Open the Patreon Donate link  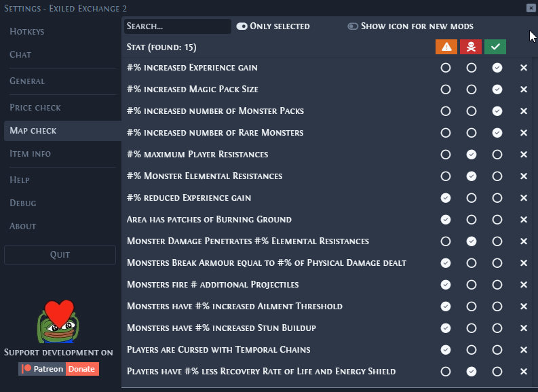point(58,369)
